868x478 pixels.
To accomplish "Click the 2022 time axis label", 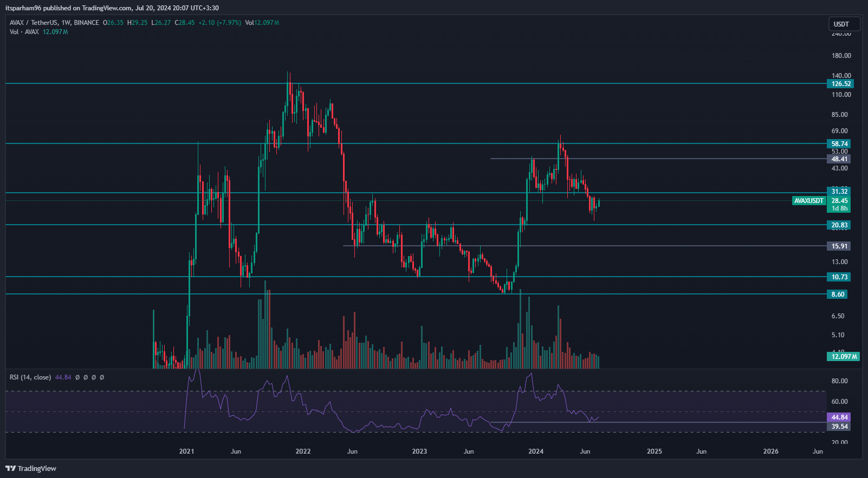I will (303, 451).
